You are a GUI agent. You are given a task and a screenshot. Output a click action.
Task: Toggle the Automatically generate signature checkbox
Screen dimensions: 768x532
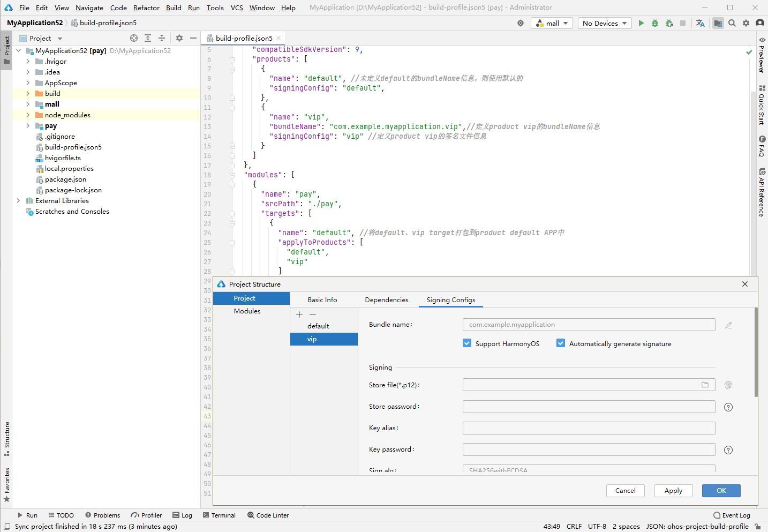tap(561, 343)
